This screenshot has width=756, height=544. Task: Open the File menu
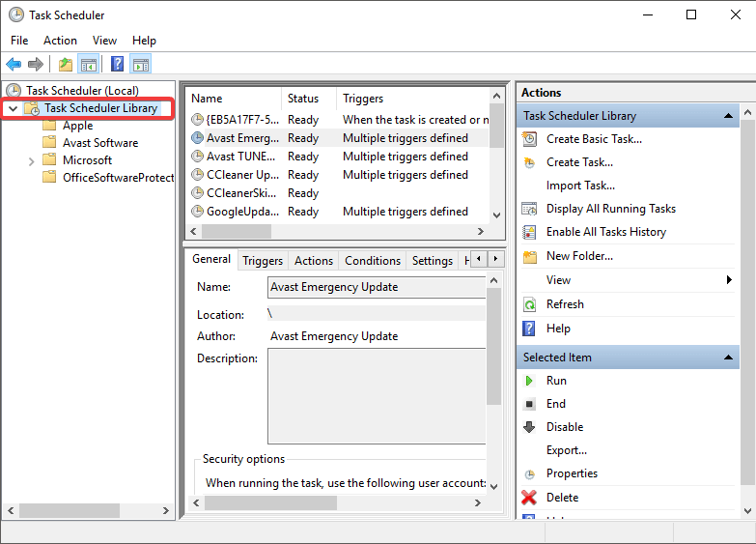click(x=19, y=41)
